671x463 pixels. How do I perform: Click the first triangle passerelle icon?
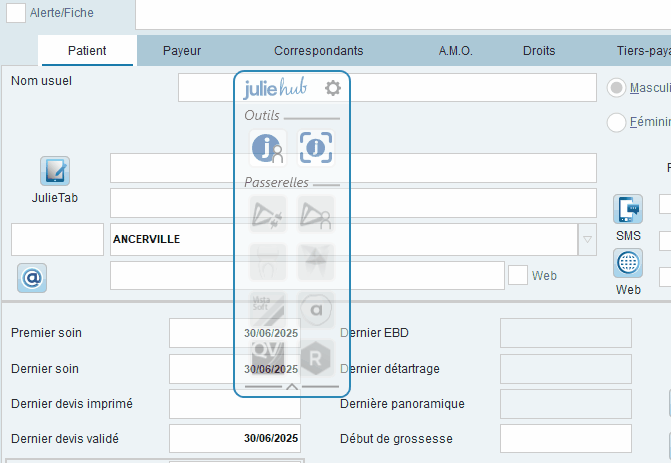click(x=268, y=214)
